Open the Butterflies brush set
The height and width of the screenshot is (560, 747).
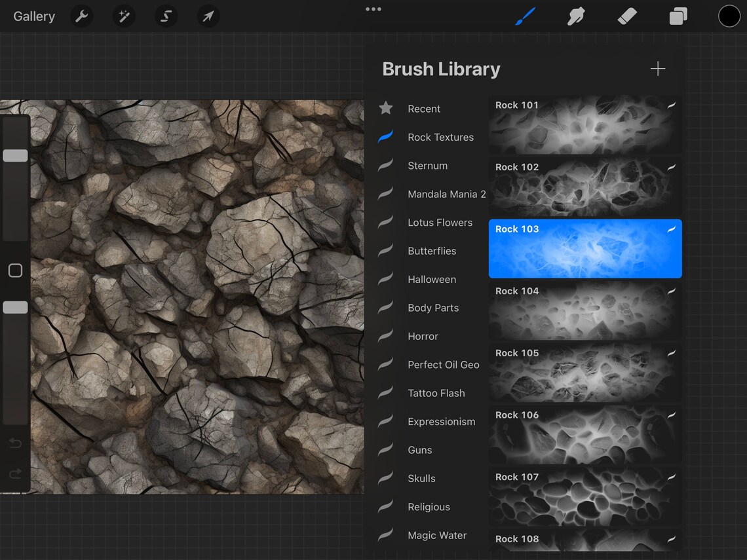click(x=432, y=251)
